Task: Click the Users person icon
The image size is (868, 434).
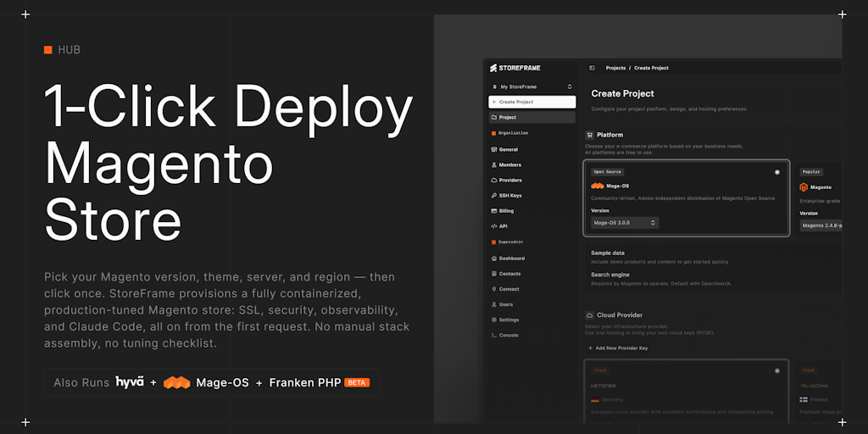Action: click(494, 304)
